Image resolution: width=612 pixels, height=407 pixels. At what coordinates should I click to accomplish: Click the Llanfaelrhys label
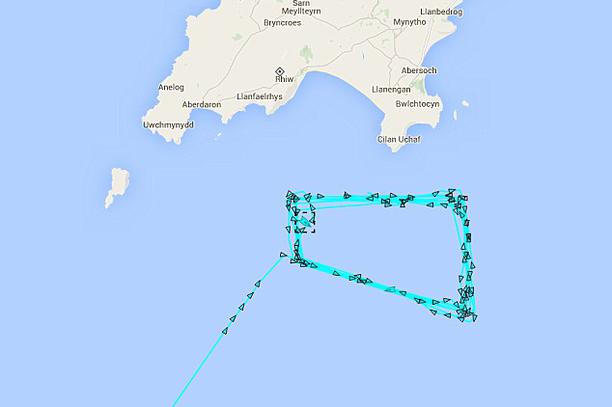pos(260,96)
